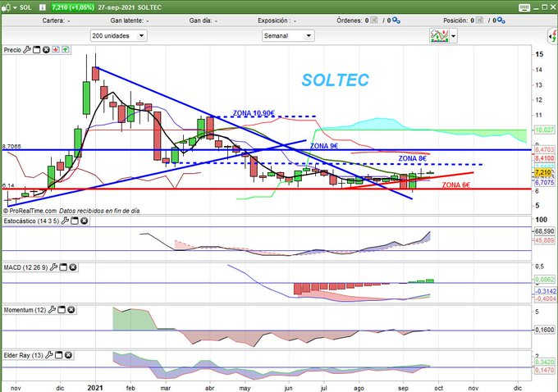Maximize the Precio panel window icon
The width and height of the screenshot is (558, 392).
pos(36,50)
